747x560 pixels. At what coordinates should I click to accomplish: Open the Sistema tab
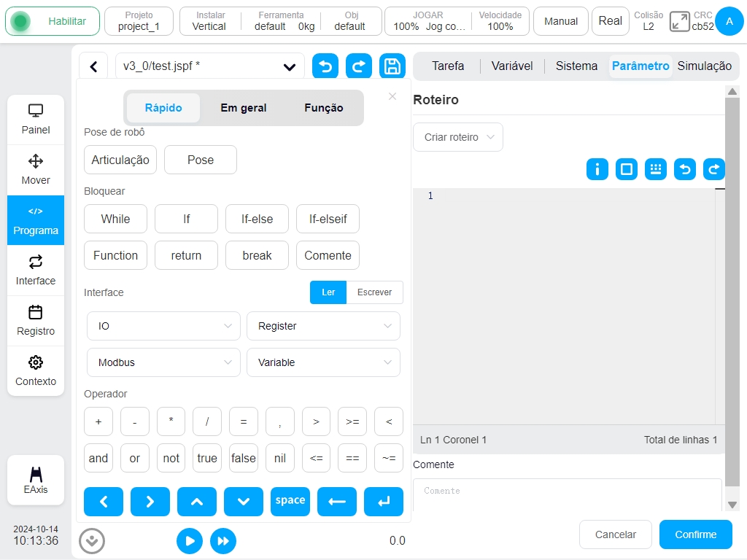(x=576, y=66)
